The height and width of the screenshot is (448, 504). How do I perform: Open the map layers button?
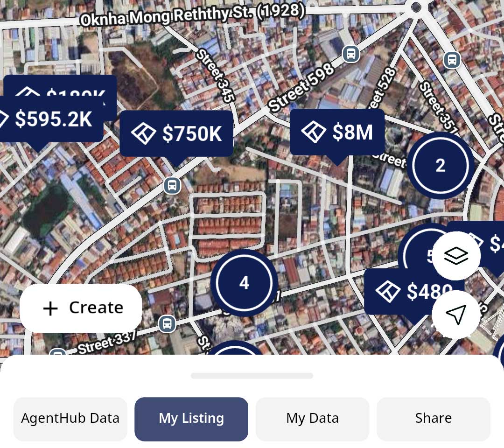tap(456, 256)
